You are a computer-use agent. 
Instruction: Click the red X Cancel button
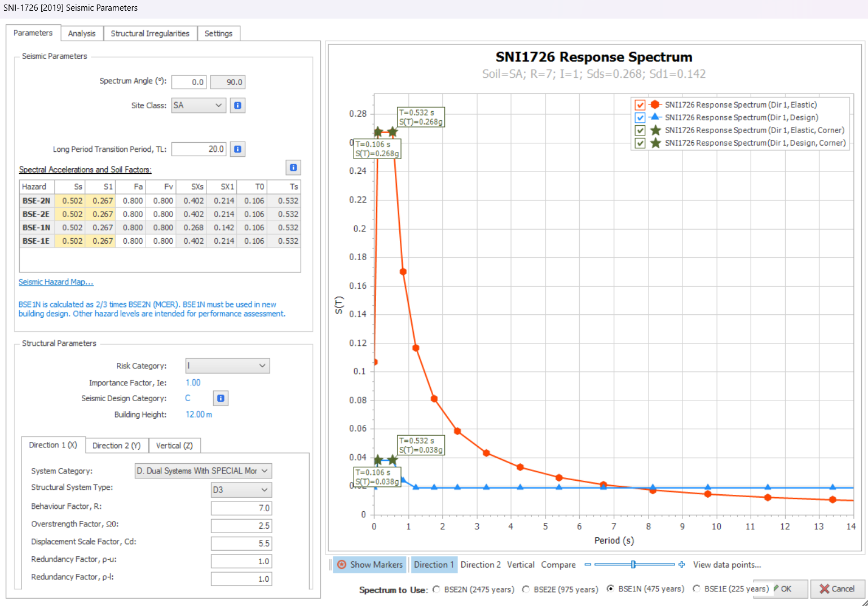837,589
